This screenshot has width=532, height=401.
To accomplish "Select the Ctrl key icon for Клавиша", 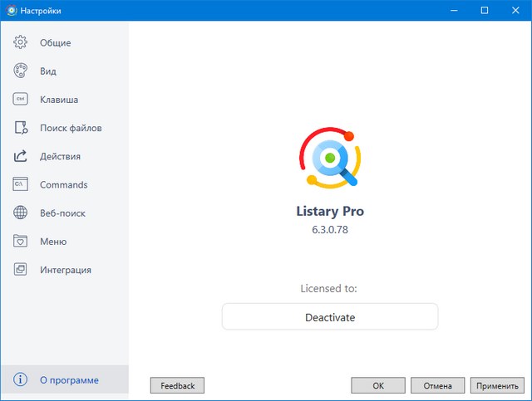I will [x=21, y=100].
